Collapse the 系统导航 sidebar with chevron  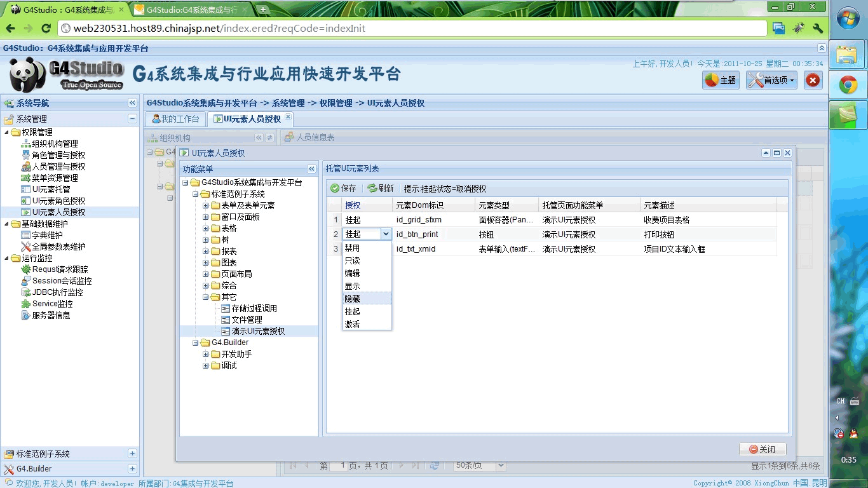[132, 103]
